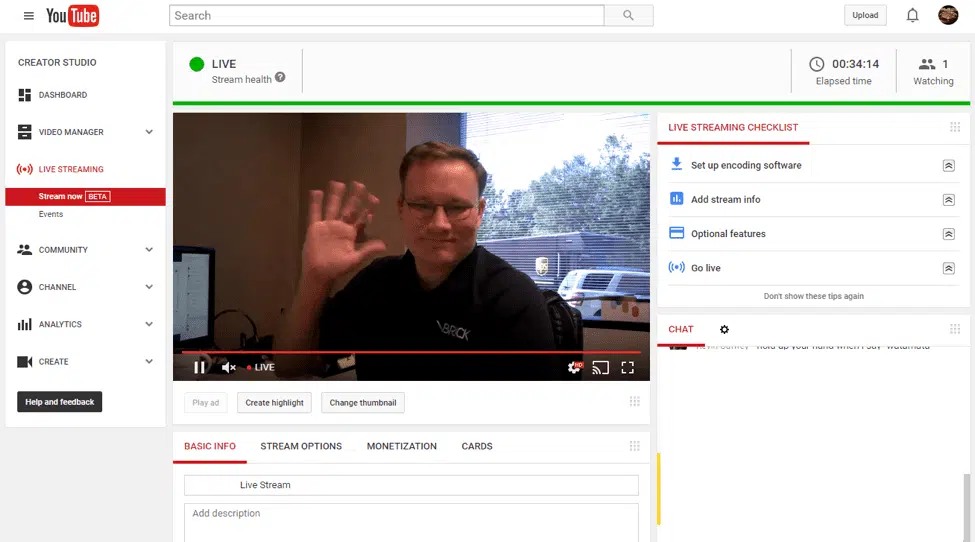Open Stream health help question mark

(280, 77)
